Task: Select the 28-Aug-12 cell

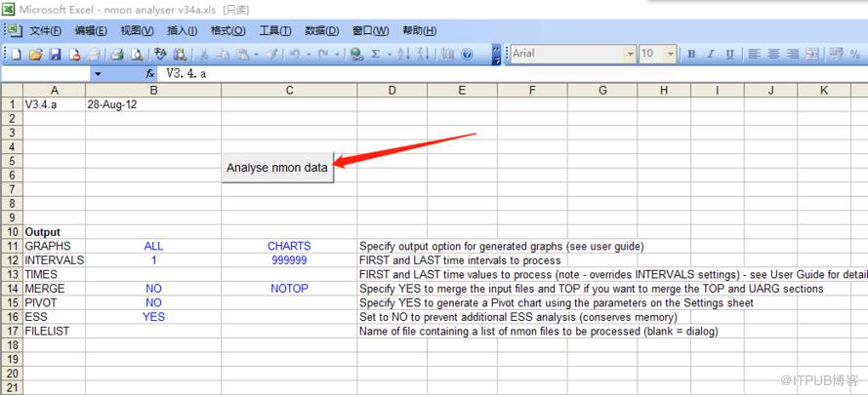Action: coord(153,104)
